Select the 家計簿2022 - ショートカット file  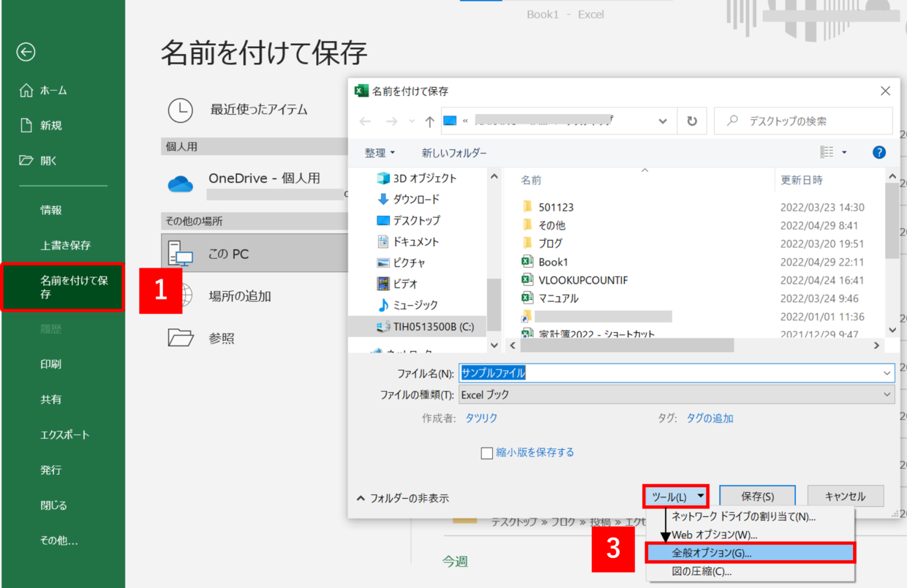(x=588, y=334)
